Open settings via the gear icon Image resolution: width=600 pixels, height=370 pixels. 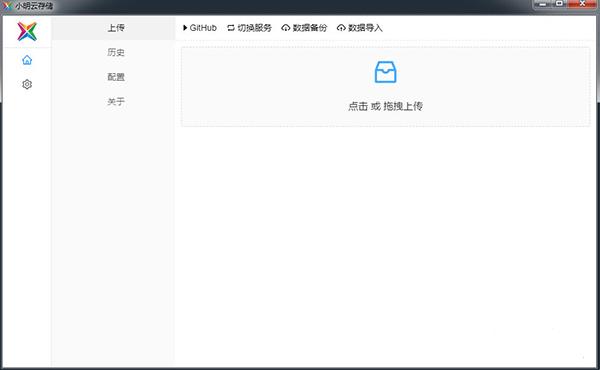click(x=27, y=84)
